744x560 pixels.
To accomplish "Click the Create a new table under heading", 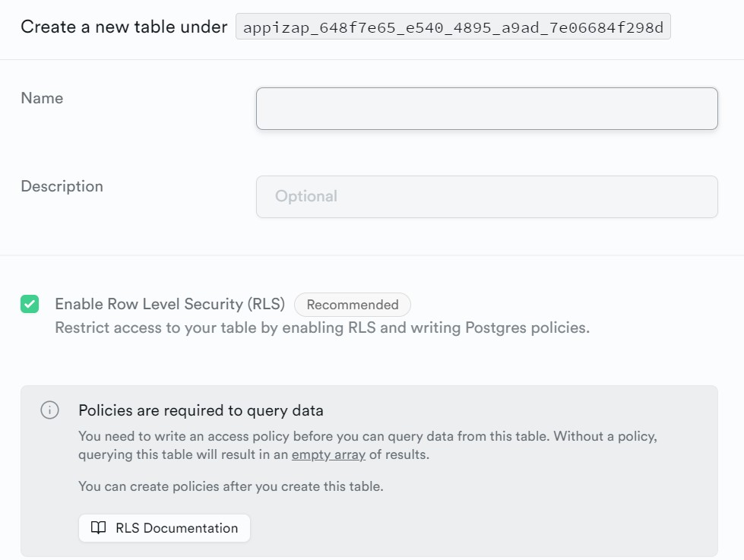I will click(x=124, y=27).
